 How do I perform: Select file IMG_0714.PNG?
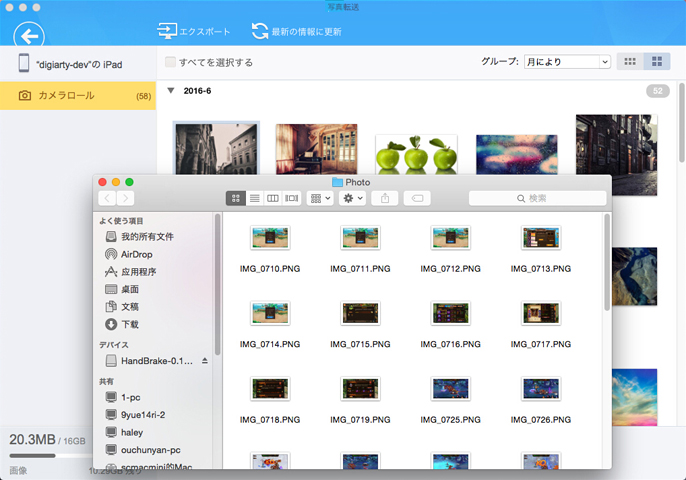click(270, 325)
